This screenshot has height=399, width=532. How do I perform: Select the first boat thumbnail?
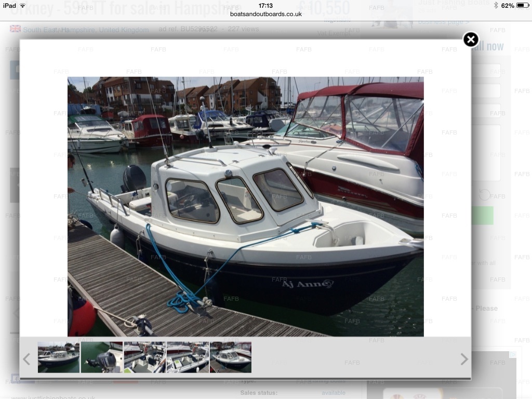59,357
